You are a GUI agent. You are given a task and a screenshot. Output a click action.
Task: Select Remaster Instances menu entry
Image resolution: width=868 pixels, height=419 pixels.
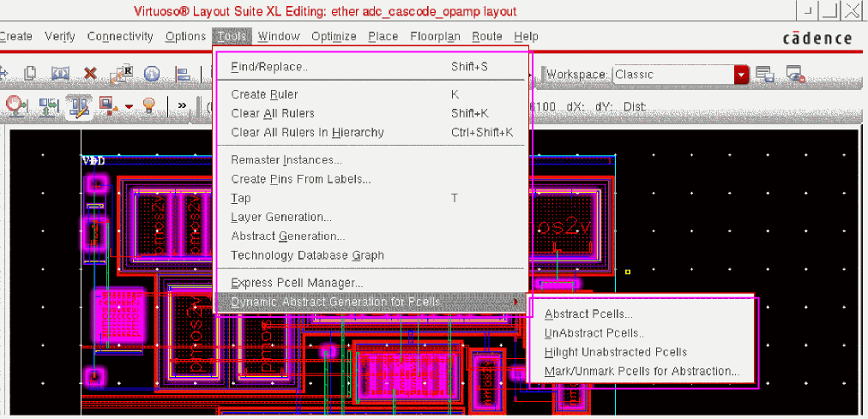point(371,160)
